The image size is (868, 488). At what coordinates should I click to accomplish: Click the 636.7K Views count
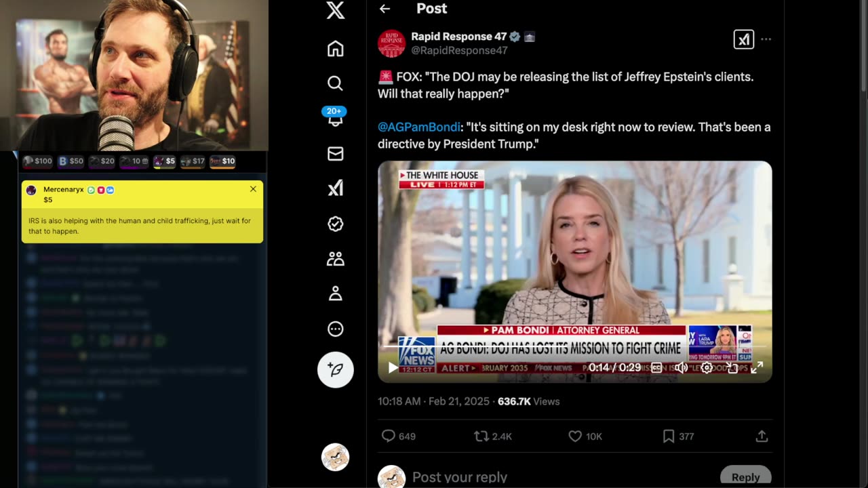point(528,401)
